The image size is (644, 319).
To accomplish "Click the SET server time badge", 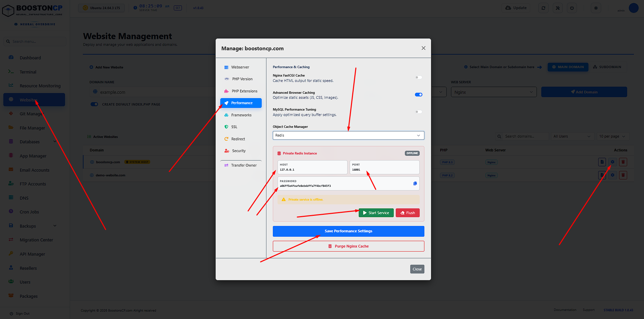I will [178, 8].
